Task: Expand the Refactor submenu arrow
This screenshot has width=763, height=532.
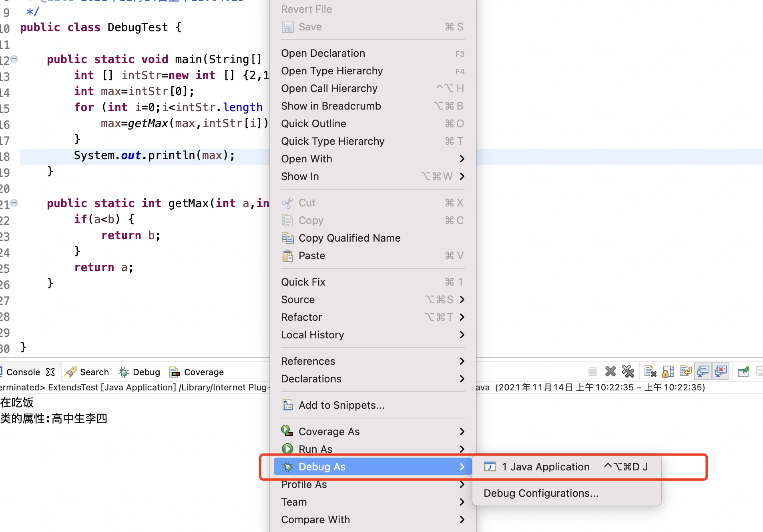Action: tap(462, 317)
